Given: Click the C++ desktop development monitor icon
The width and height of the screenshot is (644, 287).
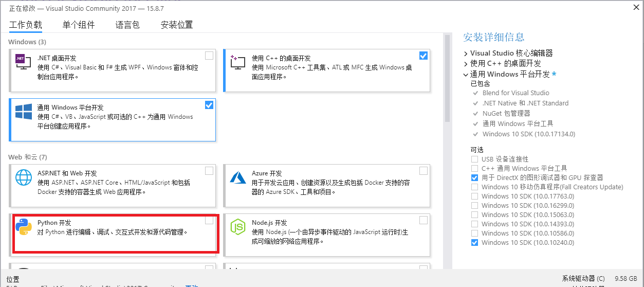Looking at the screenshot, I should coord(238,63).
